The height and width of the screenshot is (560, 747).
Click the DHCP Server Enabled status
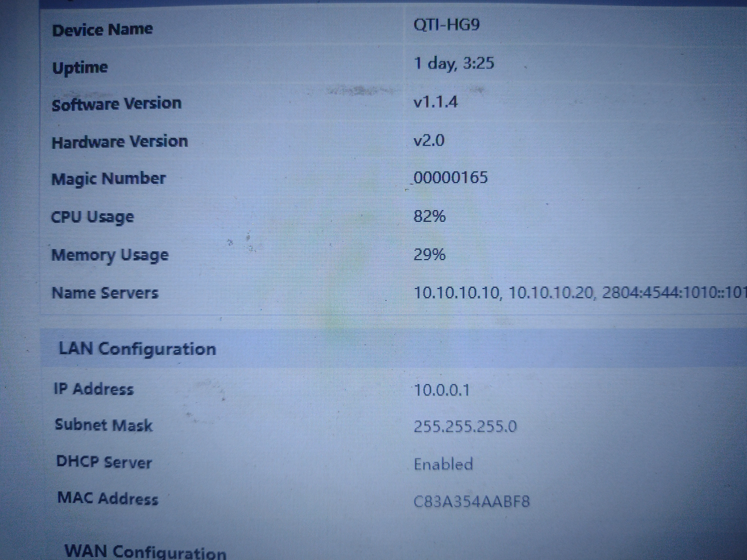pos(443,464)
